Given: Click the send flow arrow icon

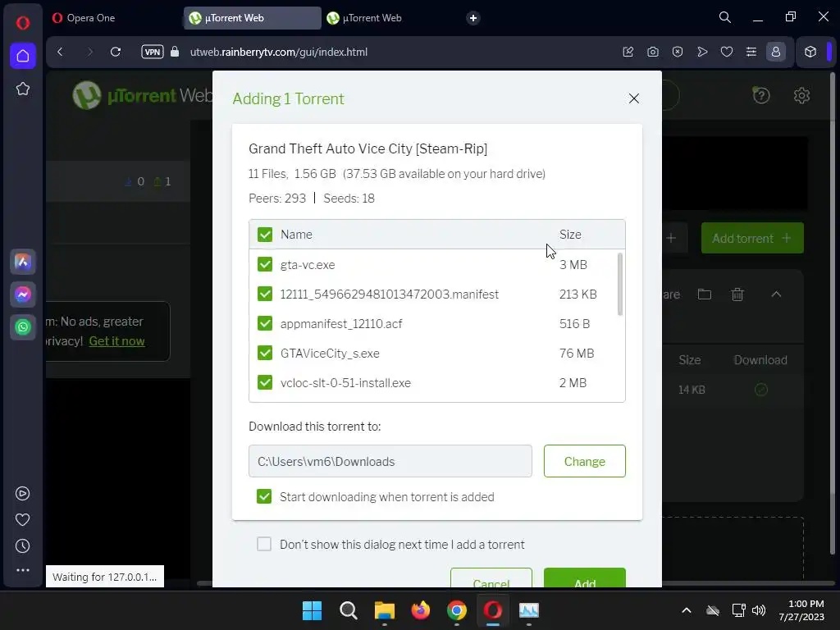Looking at the screenshot, I should coord(702,52).
